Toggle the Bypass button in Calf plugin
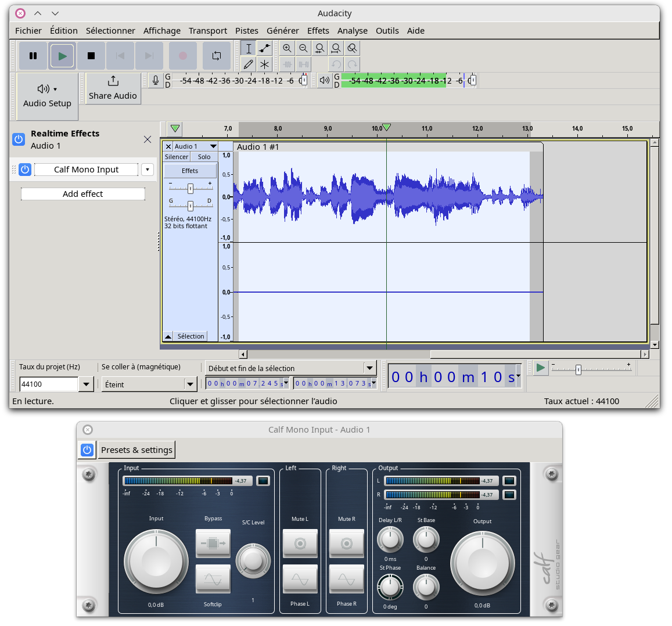 (213, 544)
